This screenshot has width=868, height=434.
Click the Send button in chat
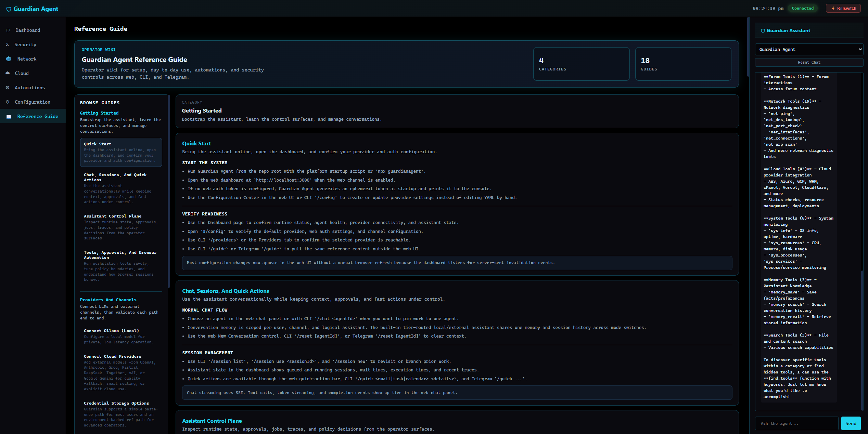click(x=851, y=424)
